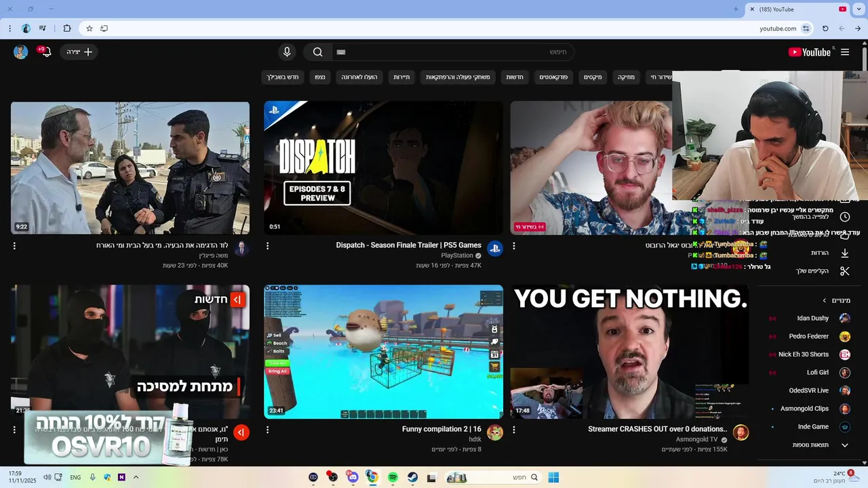
Task: Start voice search with microphone icon
Action: pos(287,52)
